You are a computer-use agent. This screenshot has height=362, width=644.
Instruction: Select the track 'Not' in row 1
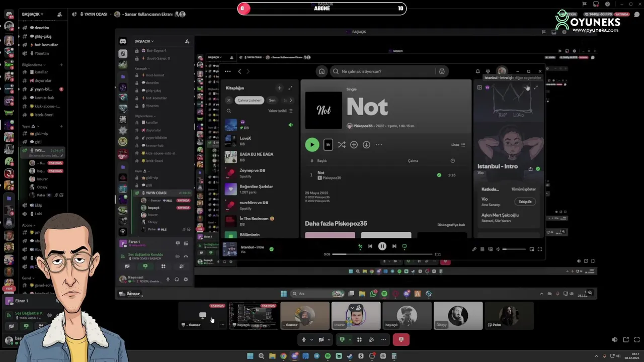(385, 175)
